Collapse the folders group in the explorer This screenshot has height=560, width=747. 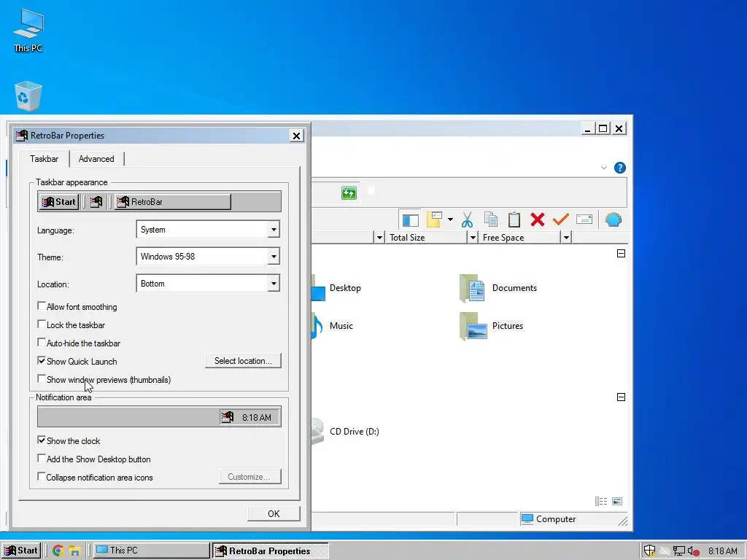pyautogui.click(x=622, y=253)
